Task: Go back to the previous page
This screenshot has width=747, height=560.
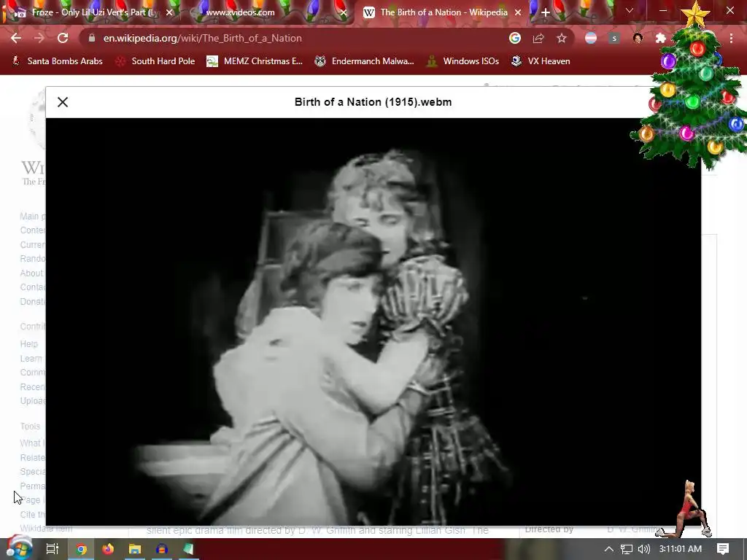Action: (16, 38)
